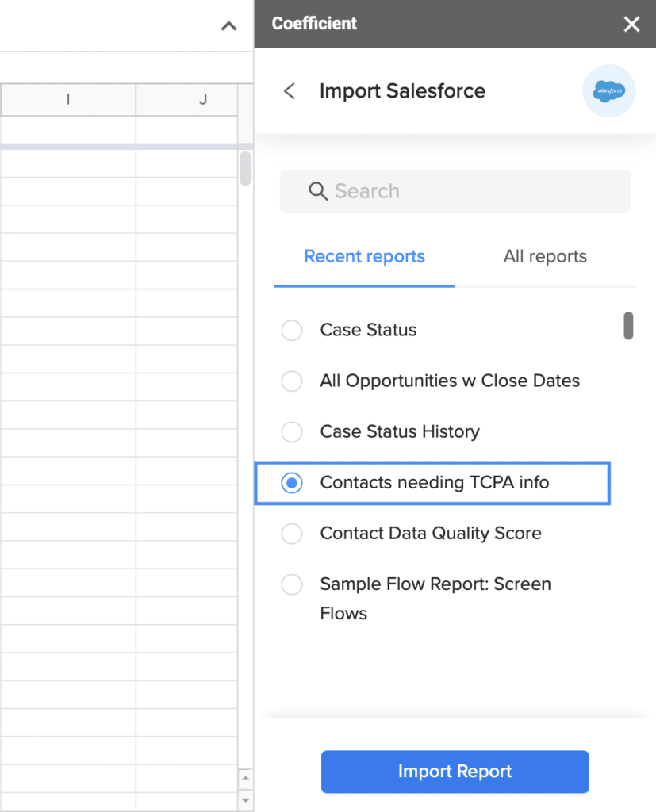Screen dimensions: 656x812
Task: Click the Salesforce cloud logo icon
Action: 609,91
